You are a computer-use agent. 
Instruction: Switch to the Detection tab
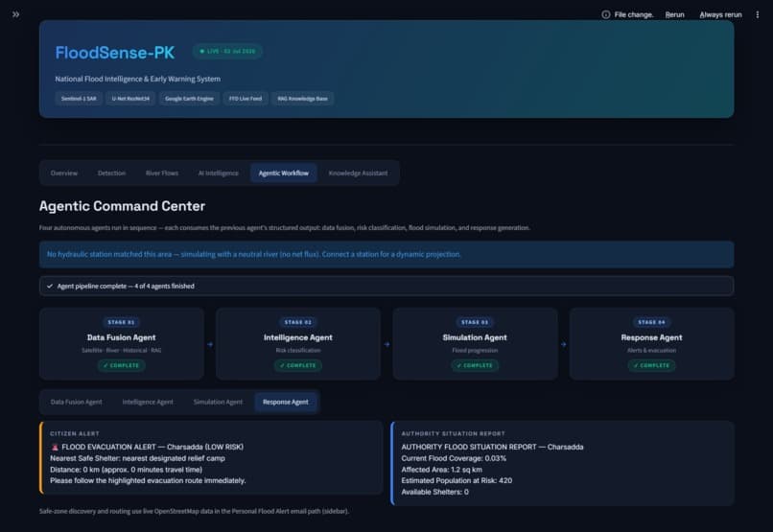(x=111, y=173)
